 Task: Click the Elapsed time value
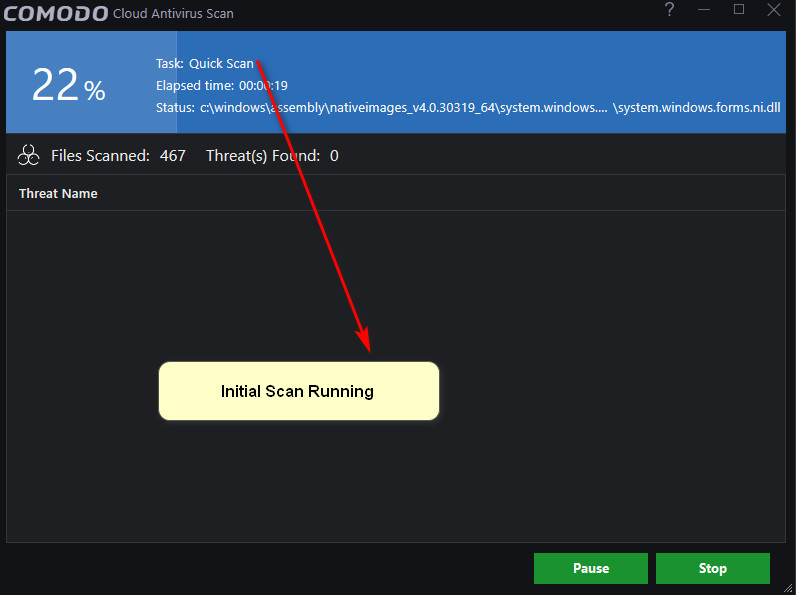(x=263, y=85)
